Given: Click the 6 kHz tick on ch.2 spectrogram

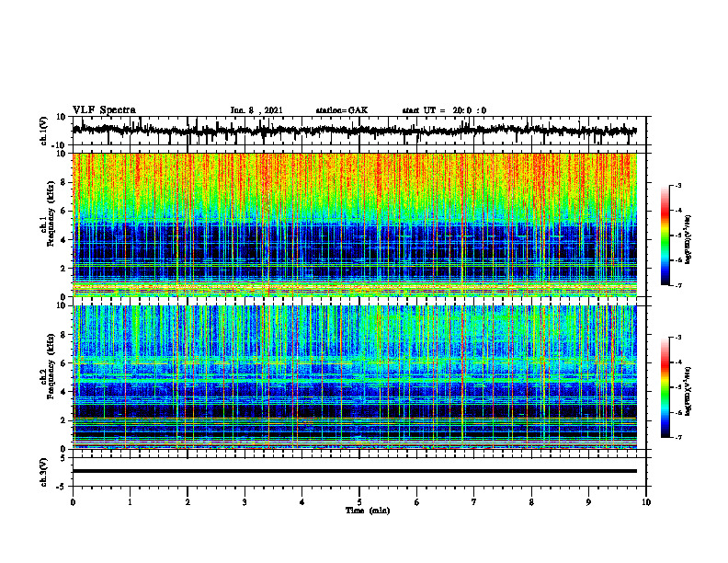Looking at the screenshot, I should pos(63,363).
